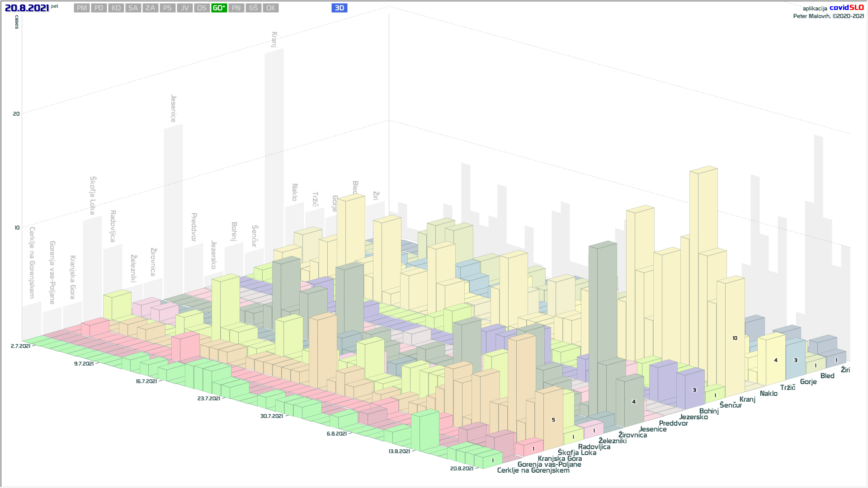Select the SA region button

click(133, 8)
